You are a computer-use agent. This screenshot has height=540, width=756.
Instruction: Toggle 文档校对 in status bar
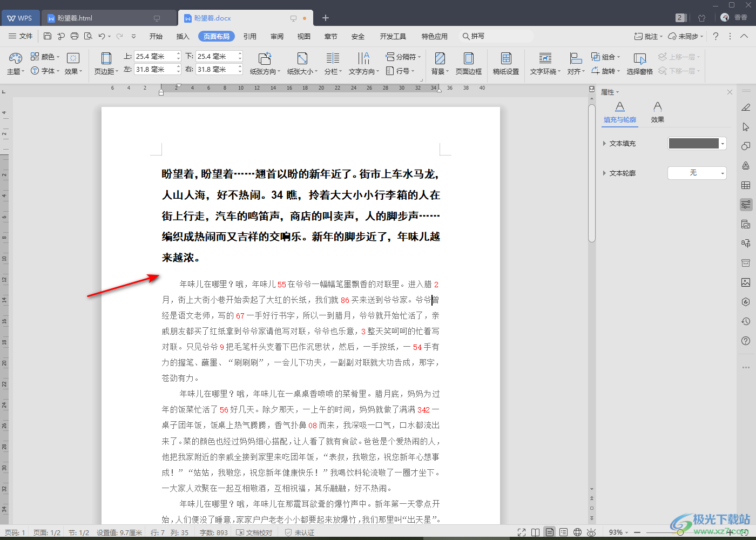pos(254,532)
